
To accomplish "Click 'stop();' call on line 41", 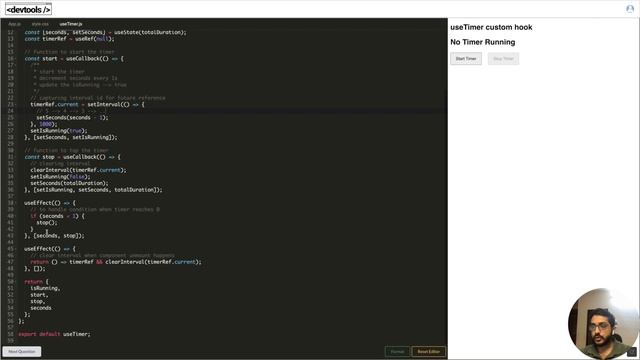I will tap(47, 223).
